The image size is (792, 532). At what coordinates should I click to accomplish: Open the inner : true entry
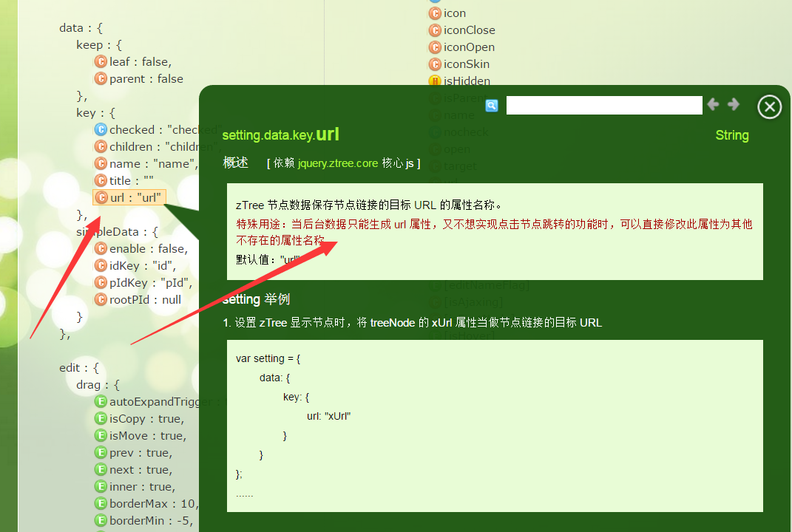[x=135, y=487]
